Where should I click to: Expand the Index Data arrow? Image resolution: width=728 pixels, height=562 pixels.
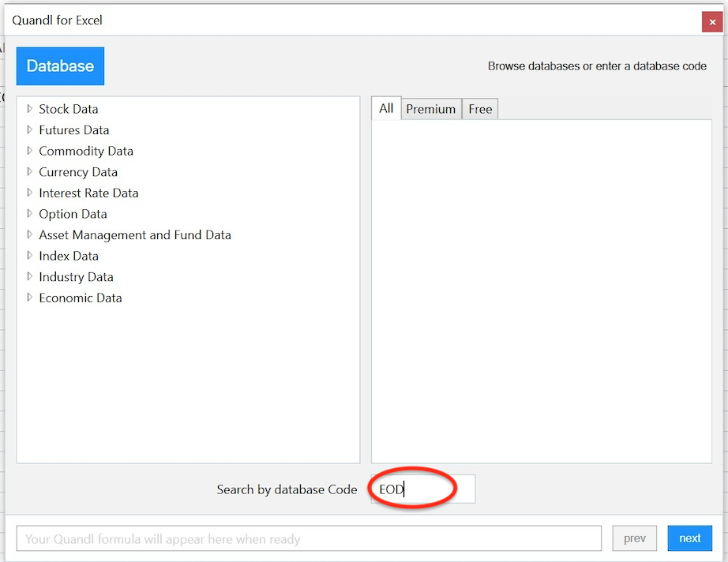point(30,255)
